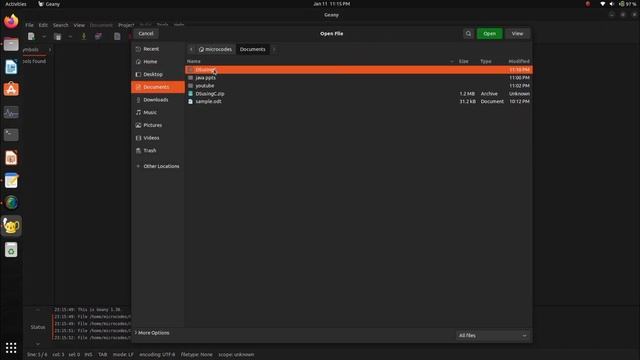Open Project menu in Geany window
This screenshot has width=640, height=360.
126,25
